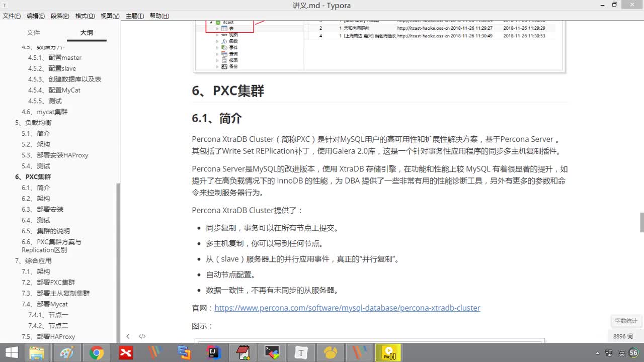
Task: Go to 6.6、PXC集群方案与Replication区别 outline entry
Action: tap(51, 246)
